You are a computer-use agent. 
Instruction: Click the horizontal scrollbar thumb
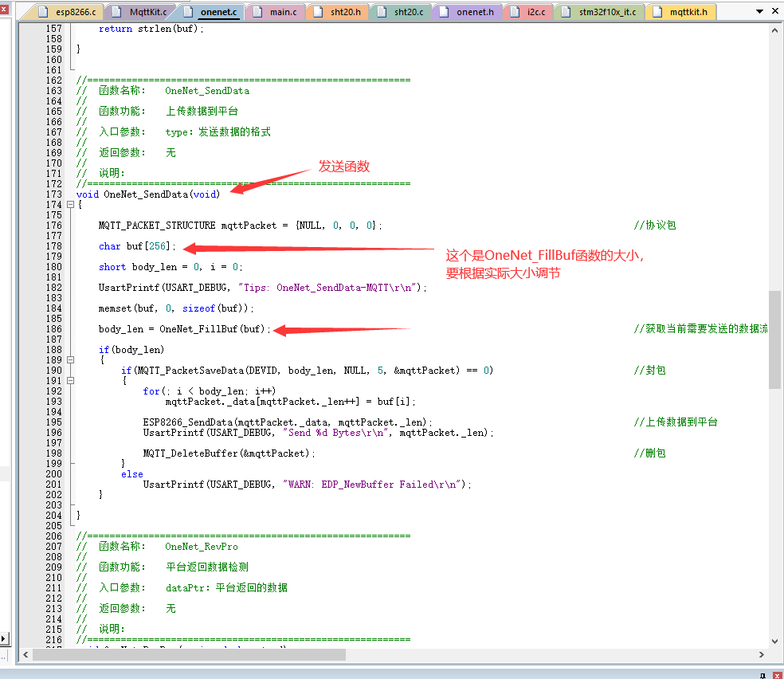(189, 654)
